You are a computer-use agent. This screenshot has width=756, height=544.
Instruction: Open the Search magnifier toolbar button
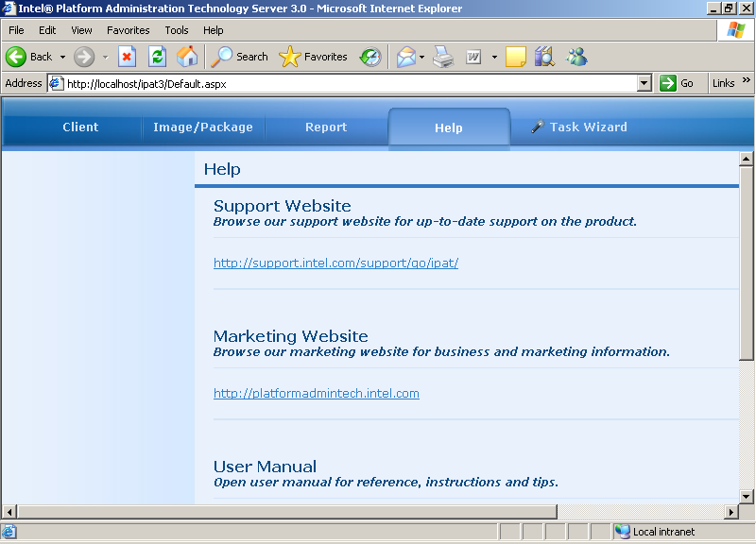click(240, 57)
